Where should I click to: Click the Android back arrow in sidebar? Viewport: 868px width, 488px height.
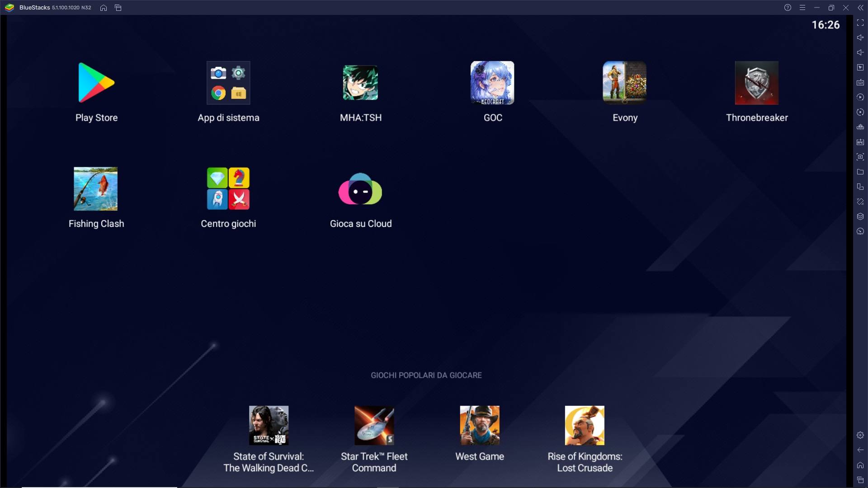click(860, 450)
